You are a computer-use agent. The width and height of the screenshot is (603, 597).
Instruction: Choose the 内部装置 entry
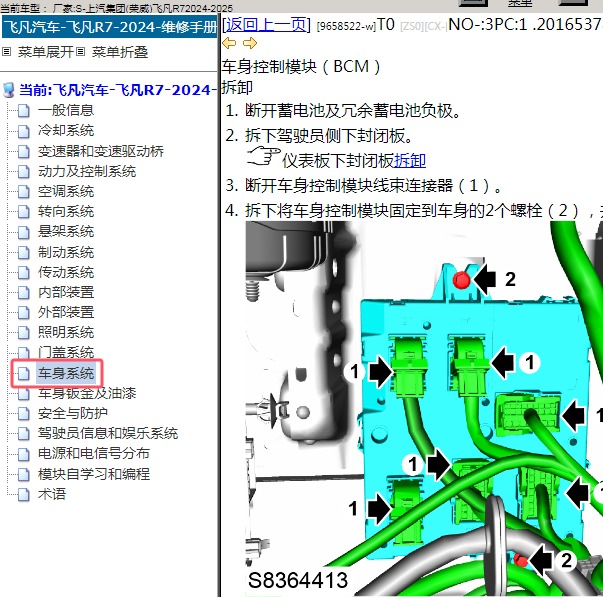pyautogui.click(x=66, y=292)
